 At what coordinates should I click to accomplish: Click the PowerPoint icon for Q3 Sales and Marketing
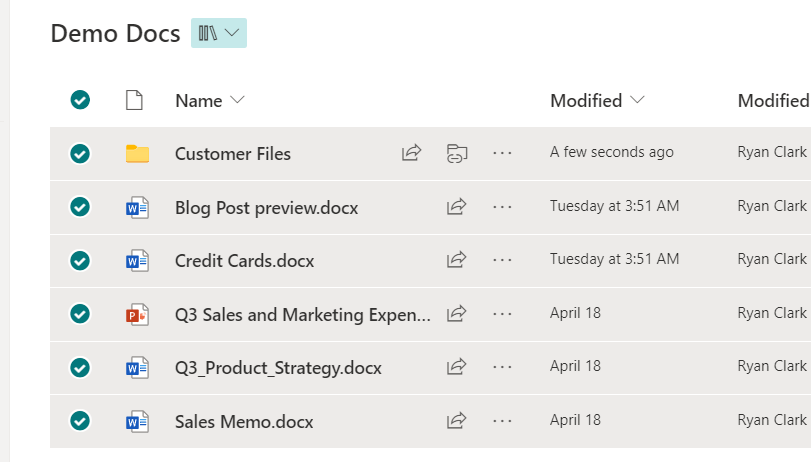[138, 315]
